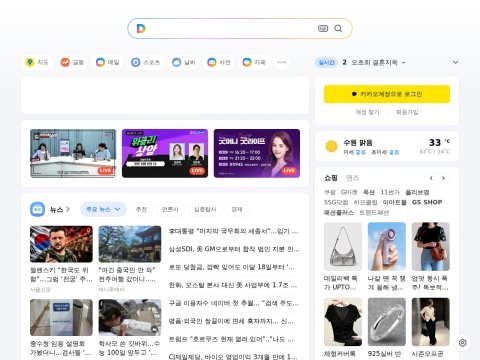Open the 뉴스 section heading link
The height and width of the screenshot is (360, 480).
(x=60, y=209)
